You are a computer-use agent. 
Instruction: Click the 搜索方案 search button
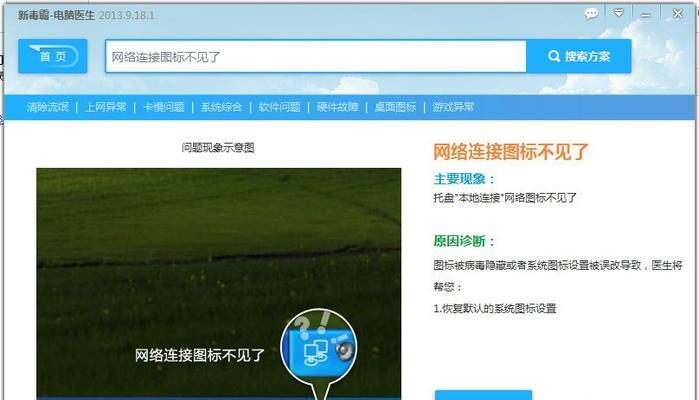point(579,56)
